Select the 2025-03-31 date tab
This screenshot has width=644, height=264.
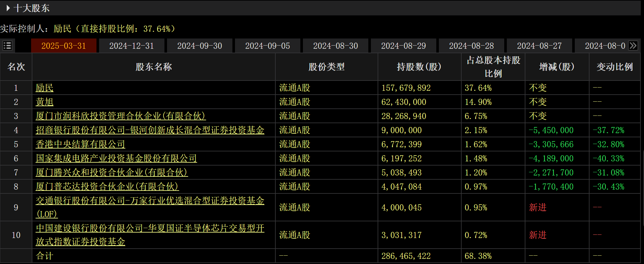(64, 46)
